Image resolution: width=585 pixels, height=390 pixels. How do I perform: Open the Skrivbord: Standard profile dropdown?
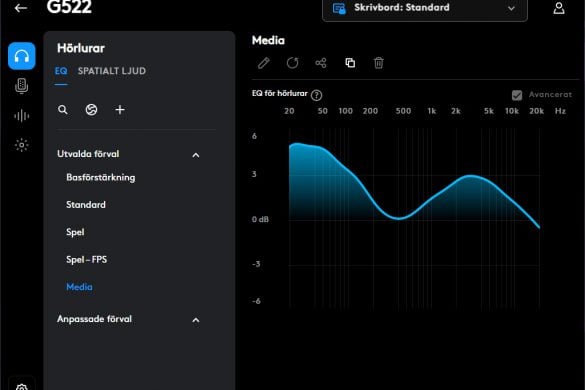click(x=425, y=9)
